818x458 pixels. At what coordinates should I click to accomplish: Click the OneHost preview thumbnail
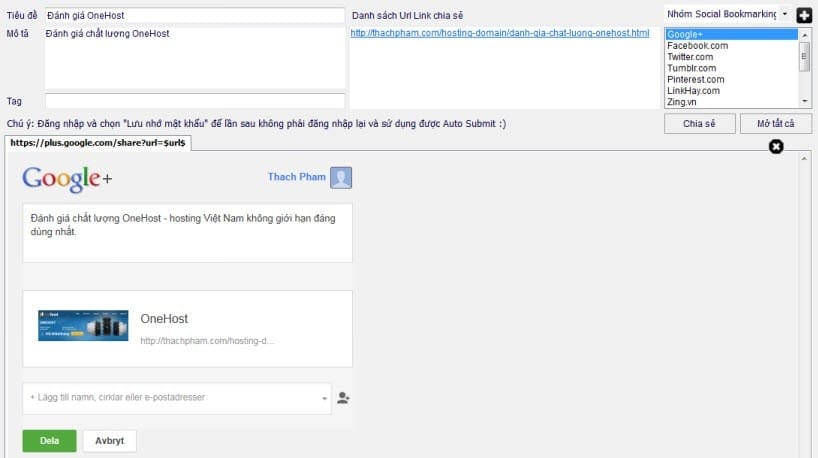point(83,326)
